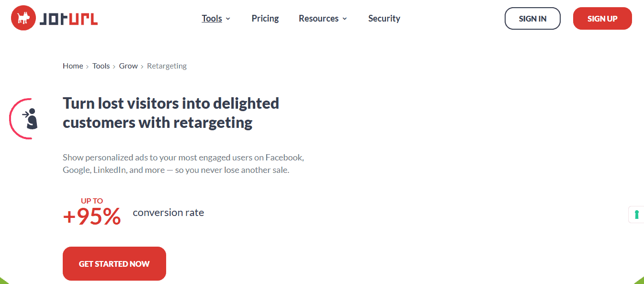The height and width of the screenshot is (284, 644).
Task: Click the +95% conversion rate statistic
Action: tap(92, 217)
